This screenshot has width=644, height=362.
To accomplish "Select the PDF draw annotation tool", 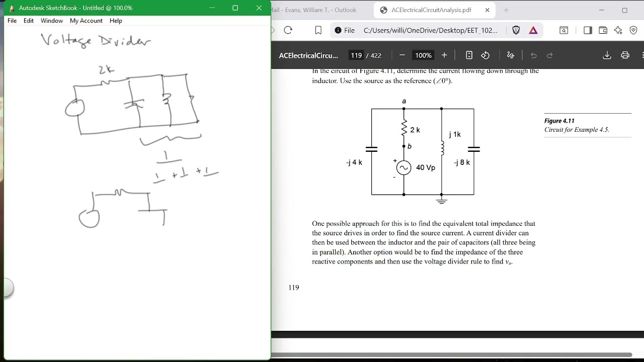I will coord(510,55).
